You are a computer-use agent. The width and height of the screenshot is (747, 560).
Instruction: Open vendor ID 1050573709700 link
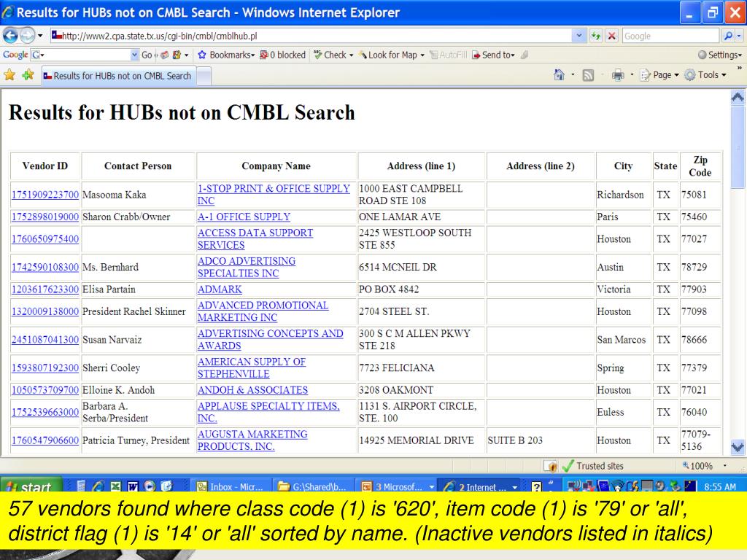pos(45,390)
